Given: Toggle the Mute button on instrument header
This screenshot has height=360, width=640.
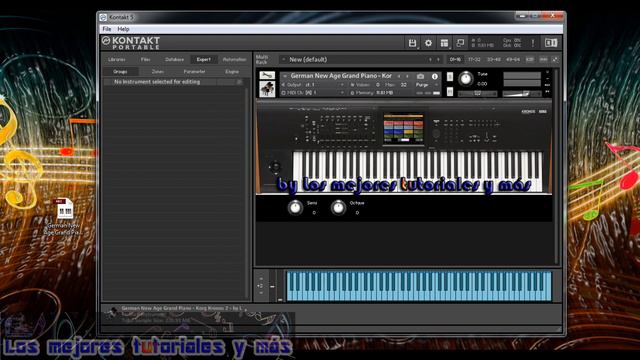Looking at the screenshot, I should [450, 91].
